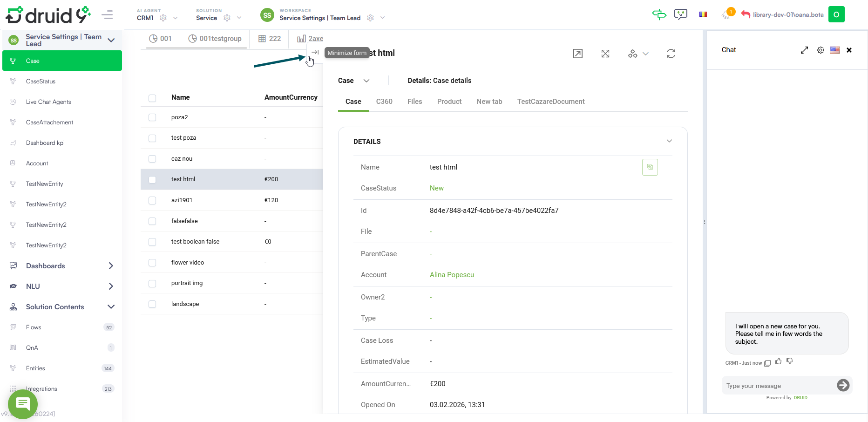Toggle checkbox for azi1901 row
The image size is (868, 422).
tap(152, 200)
